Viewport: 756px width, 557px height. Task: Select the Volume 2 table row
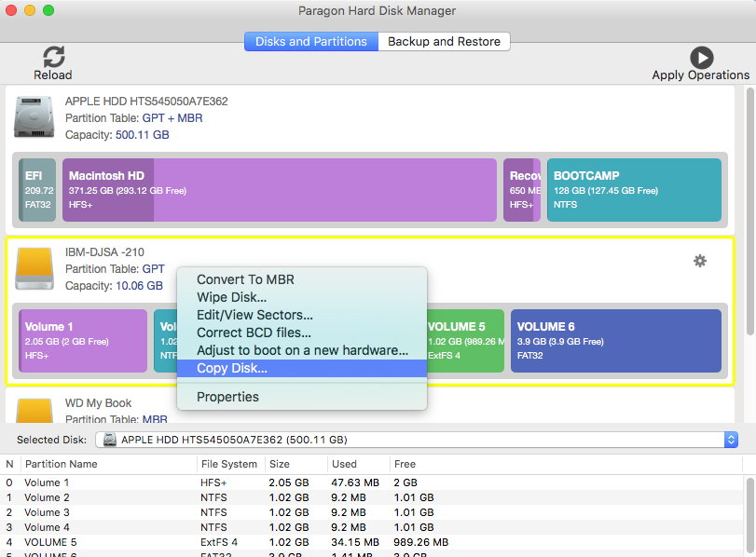[x=371, y=497]
